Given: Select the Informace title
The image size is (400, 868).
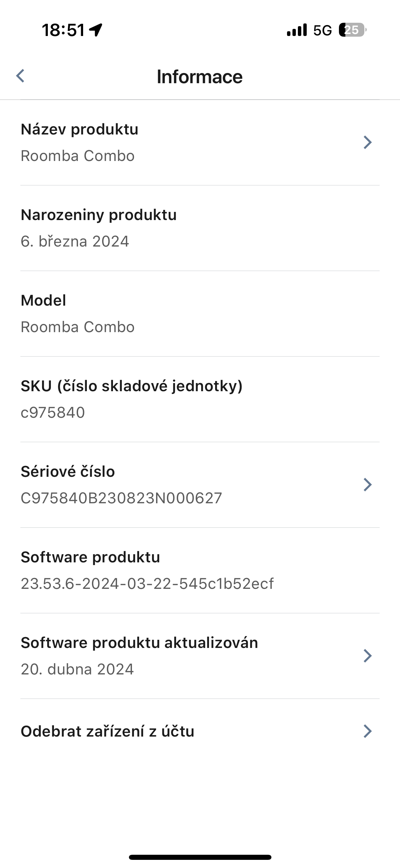Looking at the screenshot, I should coord(199,76).
